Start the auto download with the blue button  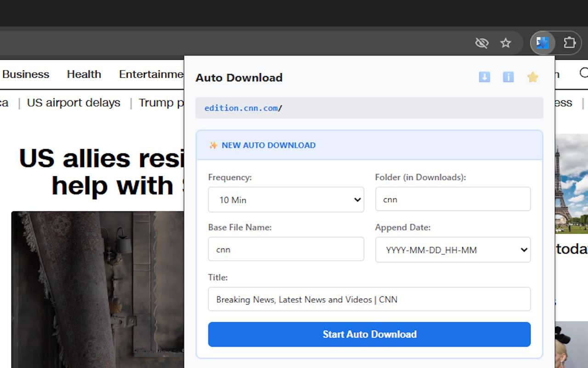point(369,334)
